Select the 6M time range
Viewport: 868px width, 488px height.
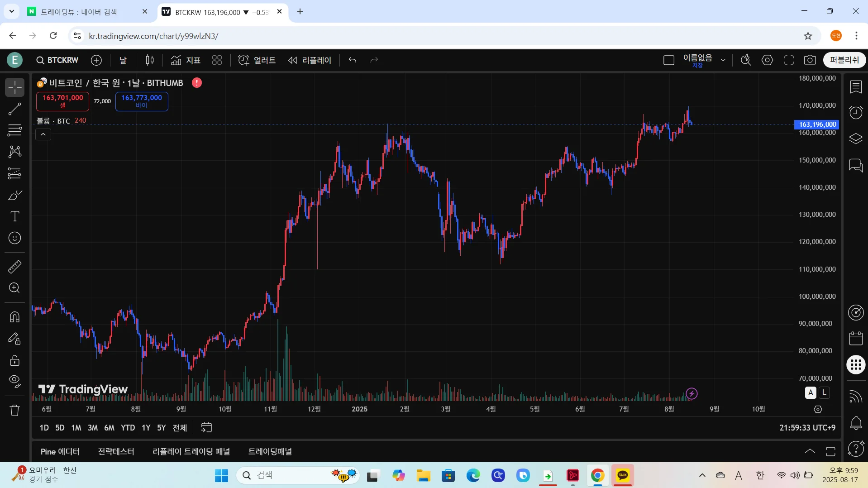(109, 428)
